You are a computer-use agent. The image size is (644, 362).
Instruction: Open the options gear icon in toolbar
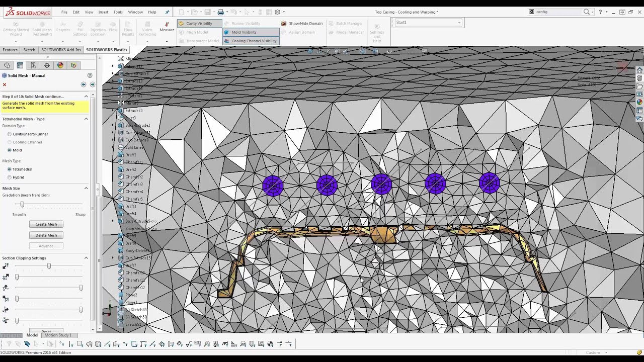(x=277, y=12)
